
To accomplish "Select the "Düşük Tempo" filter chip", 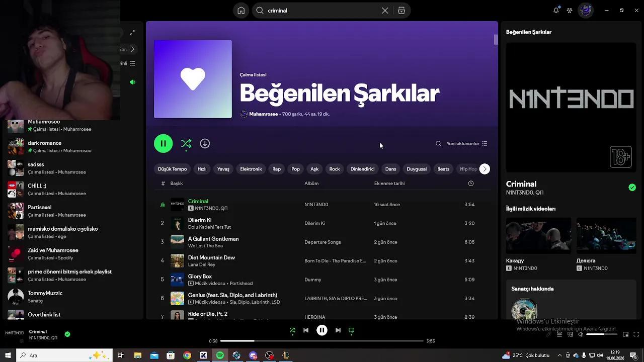I will 172,169.
